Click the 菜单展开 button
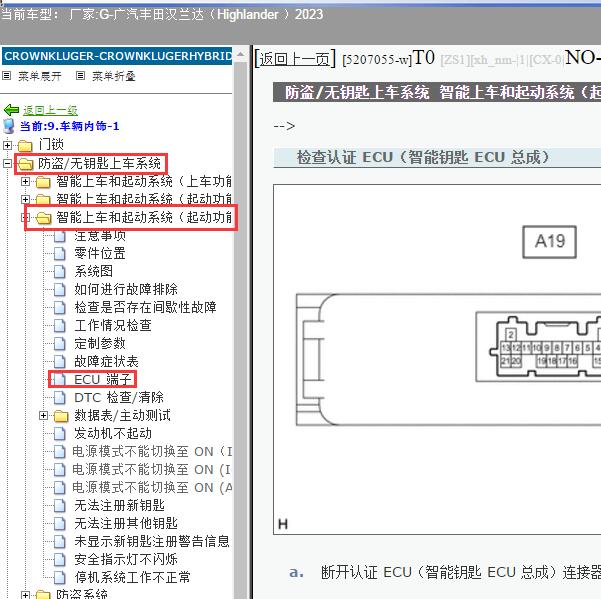This screenshot has height=599, width=601. (39, 76)
